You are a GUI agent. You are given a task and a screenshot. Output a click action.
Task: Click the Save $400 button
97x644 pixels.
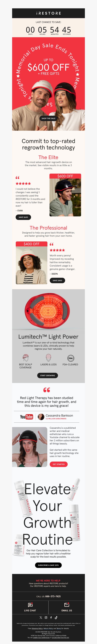tap(57, 280)
